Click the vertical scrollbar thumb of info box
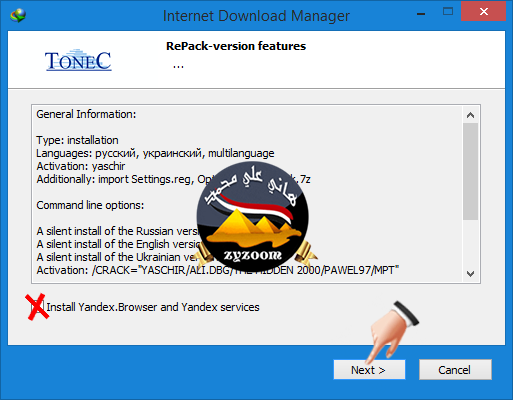 (470, 171)
